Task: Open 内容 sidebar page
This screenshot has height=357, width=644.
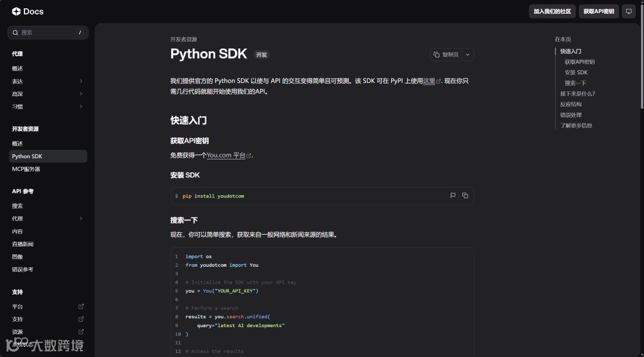Action: pyautogui.click(x=17, y=232)
